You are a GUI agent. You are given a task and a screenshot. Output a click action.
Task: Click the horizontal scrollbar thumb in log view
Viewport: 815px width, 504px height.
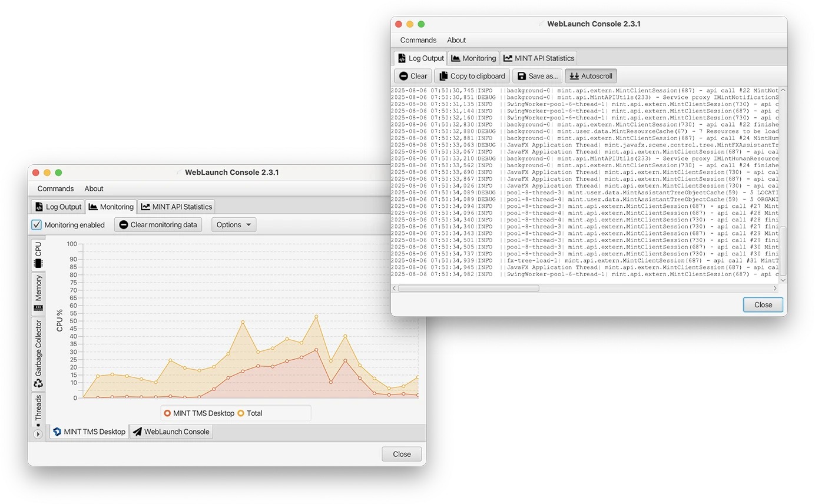(468, 288)
